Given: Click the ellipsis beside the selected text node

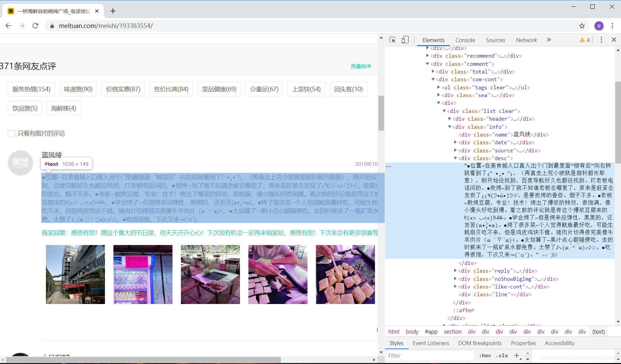Looking at the screenshot, I should (388, 166).
